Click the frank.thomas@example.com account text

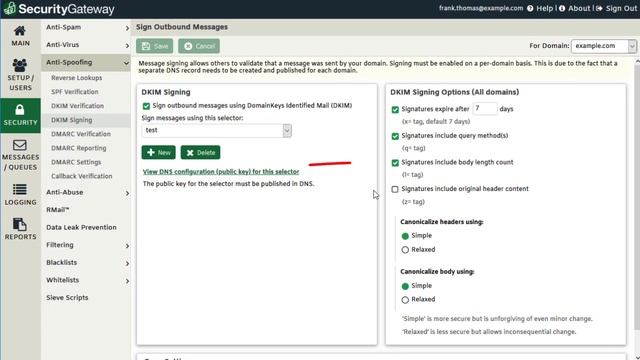click(x=481, y=8)
